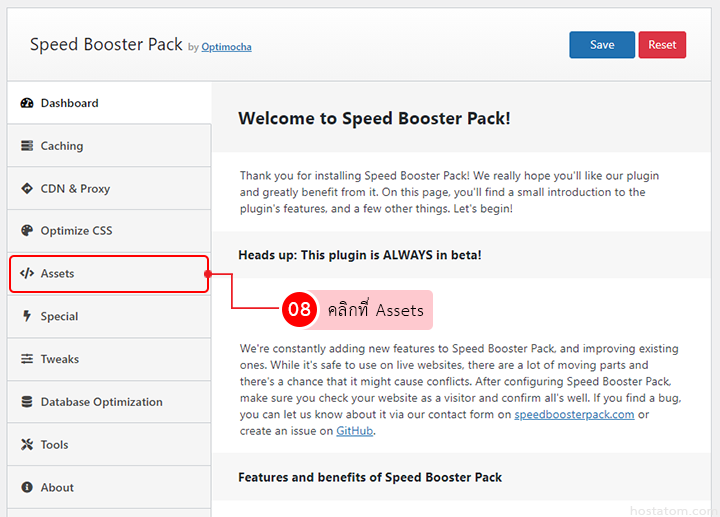Switch to the Assets tab
The height and width of the screenshot is (517, 720).
click(x=57, y=274)
